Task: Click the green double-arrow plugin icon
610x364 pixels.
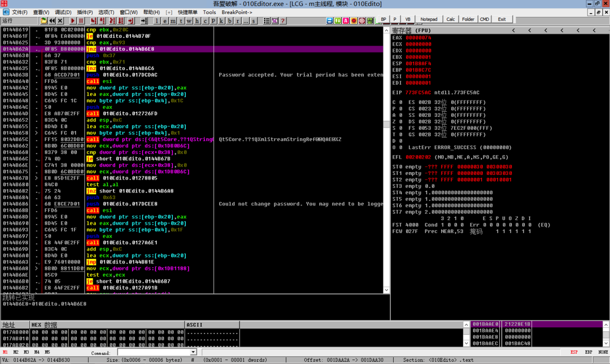Action: pyautogui.click(x=338, y=21)
